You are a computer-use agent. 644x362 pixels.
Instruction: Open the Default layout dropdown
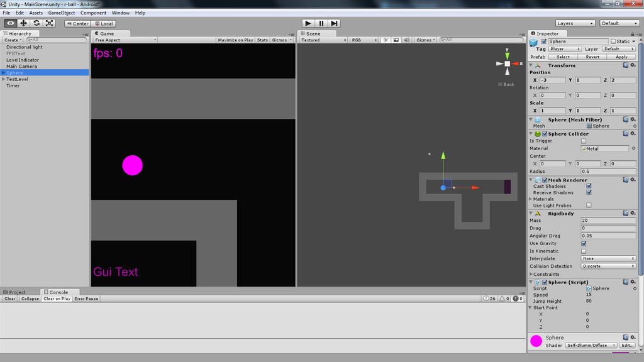(619, 23)
